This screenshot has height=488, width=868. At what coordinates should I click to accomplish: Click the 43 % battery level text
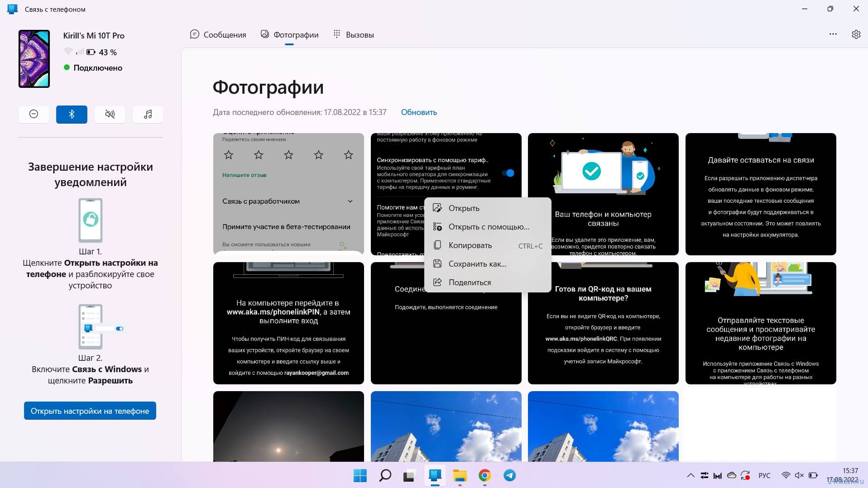[x=108, y=53]
